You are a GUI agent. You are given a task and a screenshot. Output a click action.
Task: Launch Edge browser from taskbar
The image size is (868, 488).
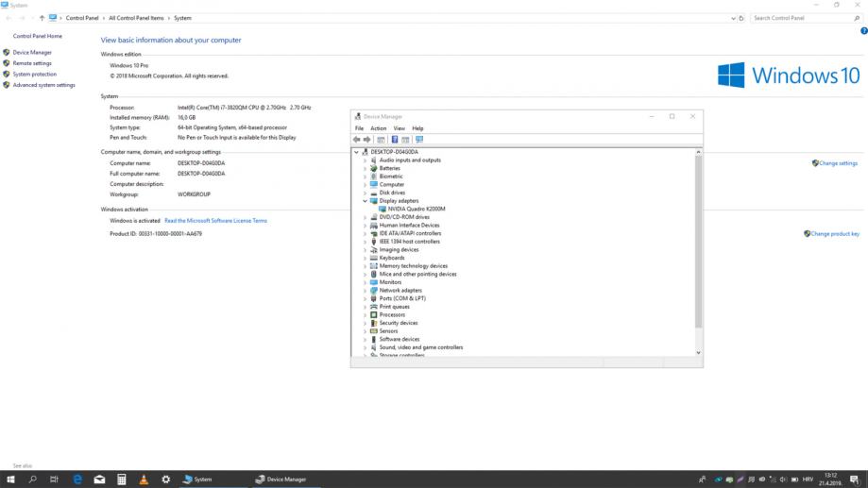(x=77, y=480)
